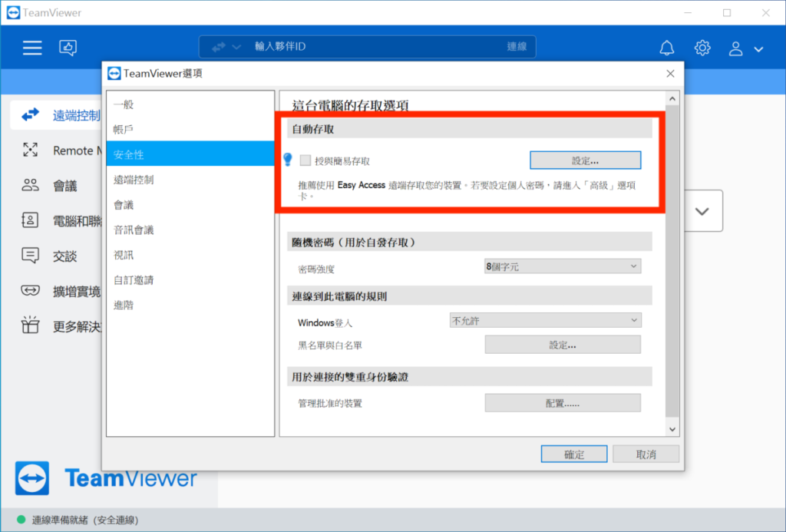Maximize the TeamViewer main window
Screen dimensions: 786x532
pos(727,13)
